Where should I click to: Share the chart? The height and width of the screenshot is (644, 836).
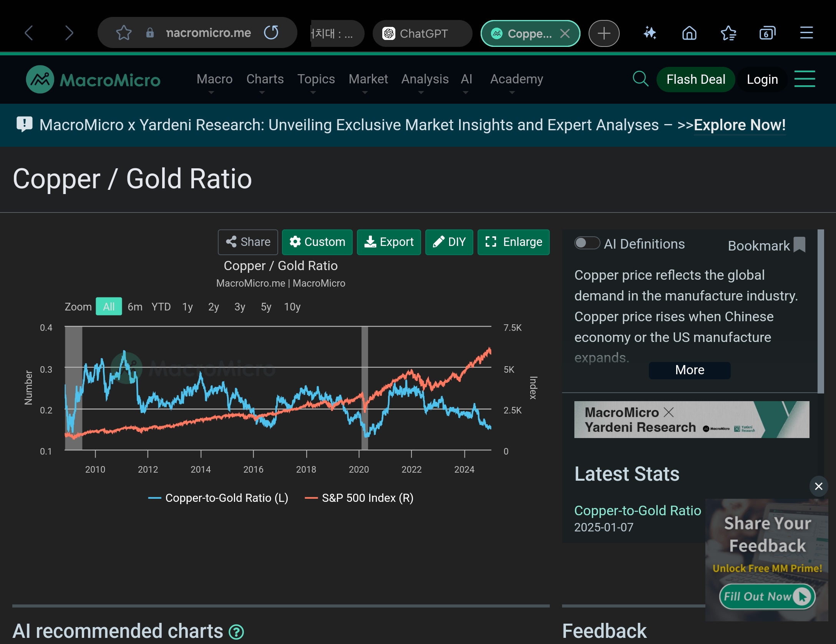click(248, 242)
